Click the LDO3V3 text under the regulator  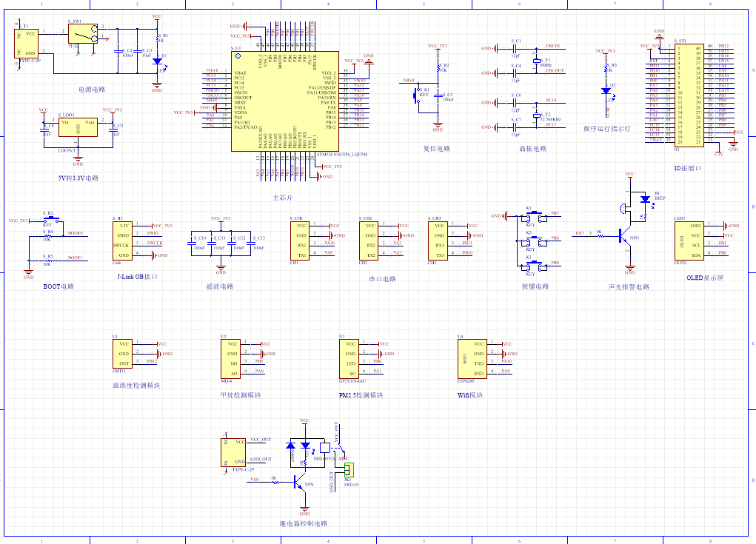point(67,150)
